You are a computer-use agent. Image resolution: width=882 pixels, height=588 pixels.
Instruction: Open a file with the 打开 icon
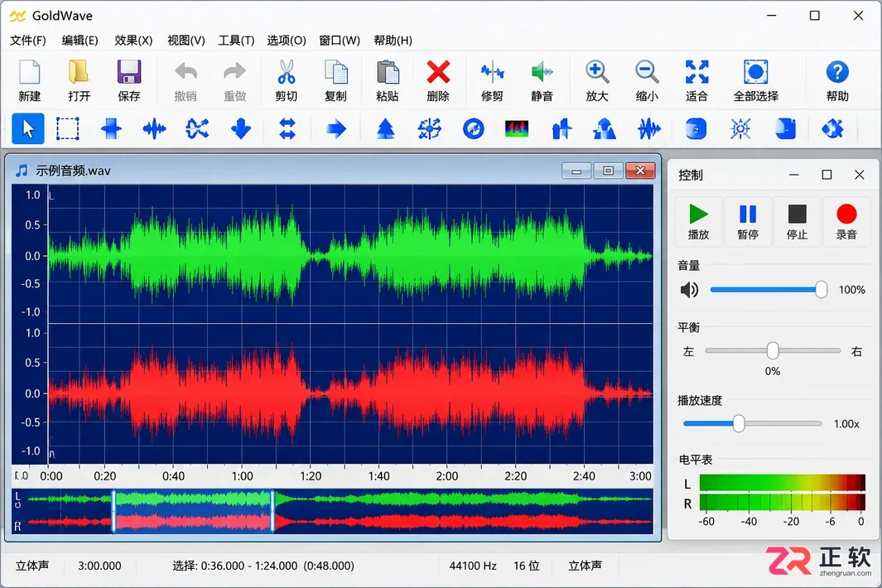pos(79,72)
